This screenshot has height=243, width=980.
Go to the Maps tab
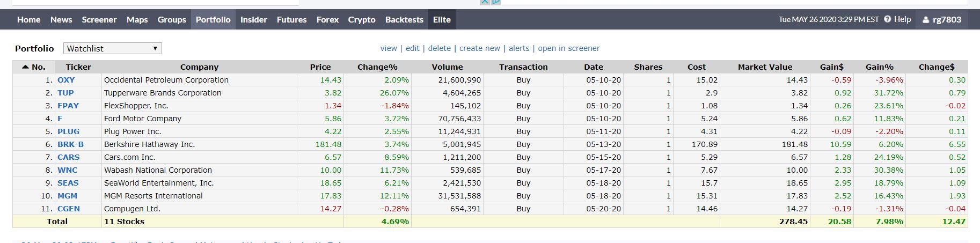tap(137, 19)
